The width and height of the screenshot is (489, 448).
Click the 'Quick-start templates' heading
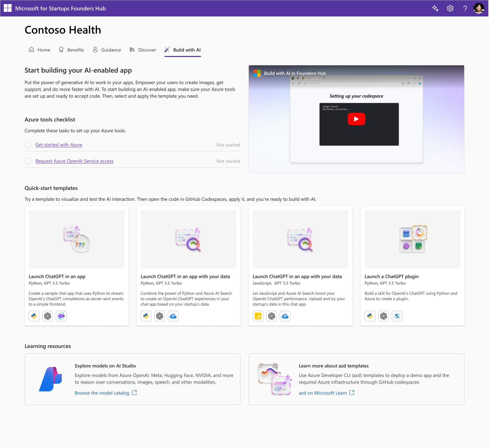(51, 188)
